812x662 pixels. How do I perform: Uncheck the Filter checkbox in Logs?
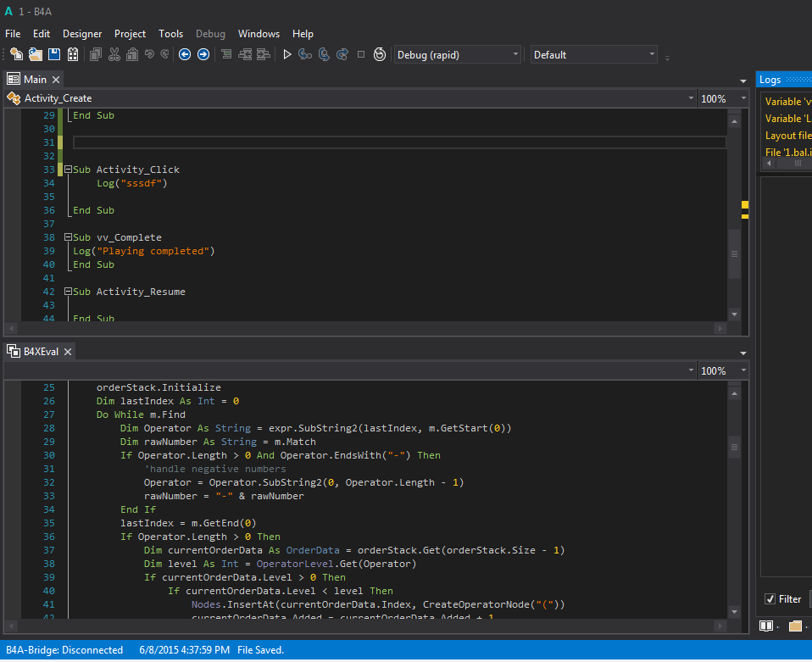[770, 599]
